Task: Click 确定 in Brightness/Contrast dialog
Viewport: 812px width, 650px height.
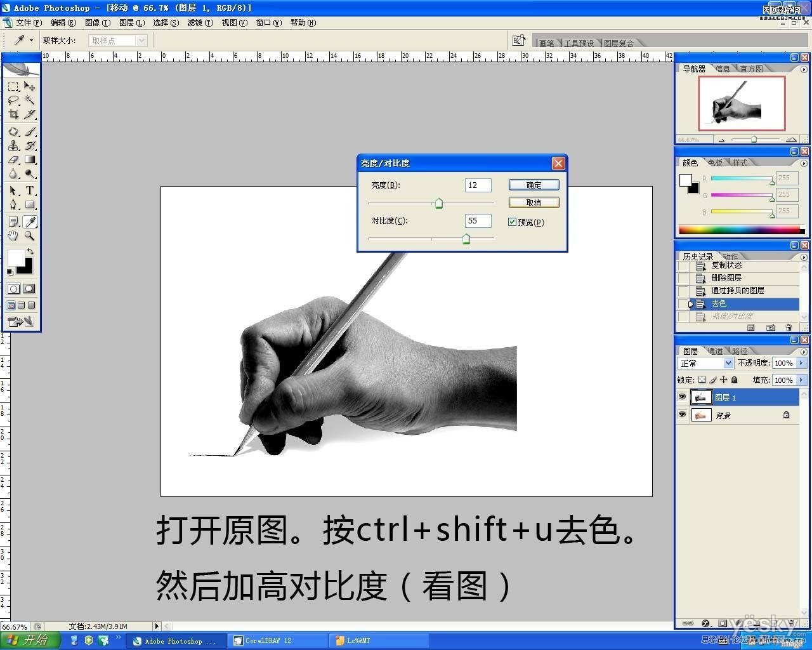Action: pos(534,185)
